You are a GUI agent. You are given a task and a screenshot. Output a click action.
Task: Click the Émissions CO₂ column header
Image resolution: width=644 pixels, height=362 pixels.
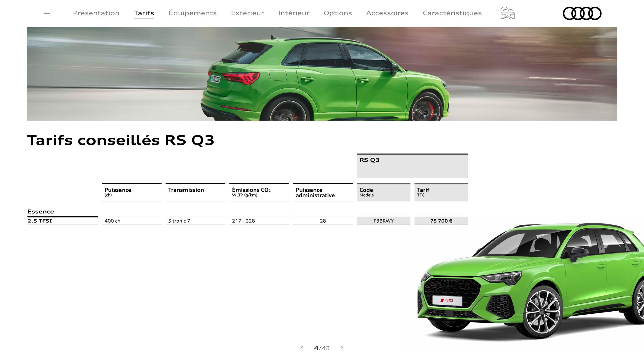coord(259,192)
